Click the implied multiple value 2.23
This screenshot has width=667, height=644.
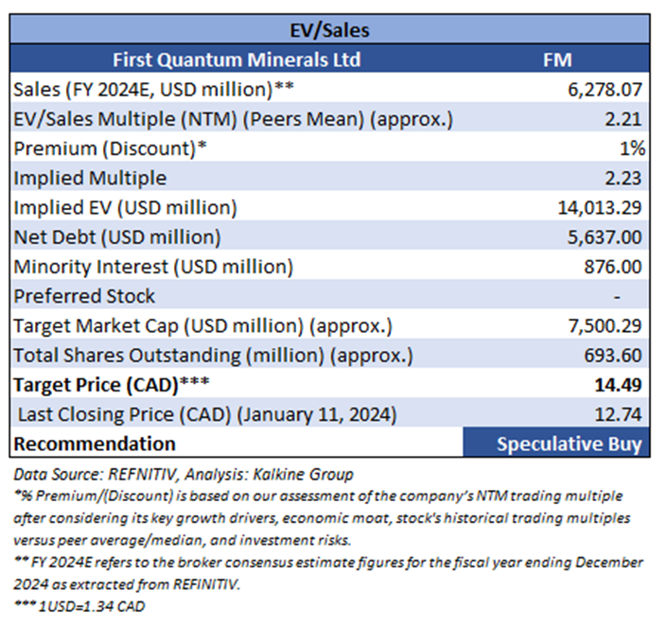click(x=623, y=178)
